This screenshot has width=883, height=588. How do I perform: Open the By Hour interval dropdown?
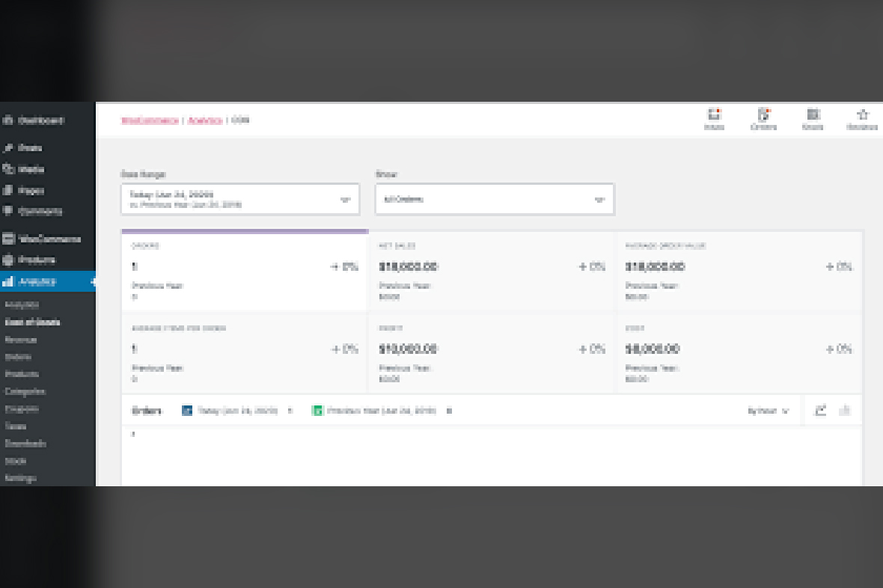point(769,410)
